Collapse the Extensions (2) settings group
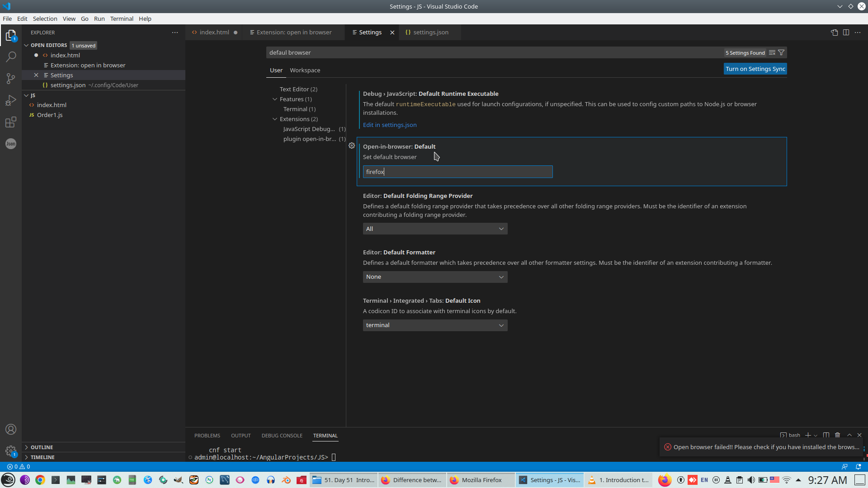868x488 pixels. click(x=275, y=119)
